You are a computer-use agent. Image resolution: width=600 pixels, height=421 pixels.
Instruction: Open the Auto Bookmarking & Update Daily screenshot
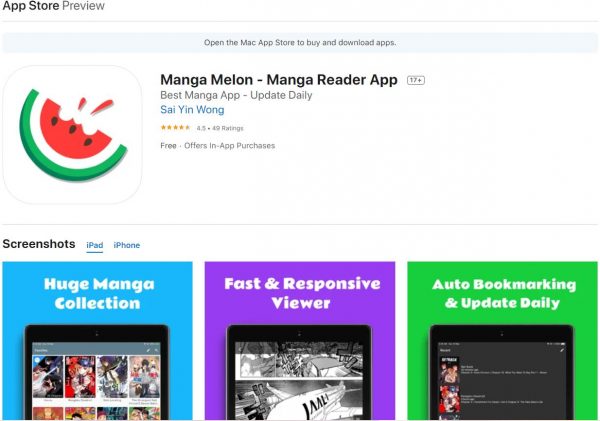pos(502,341)
